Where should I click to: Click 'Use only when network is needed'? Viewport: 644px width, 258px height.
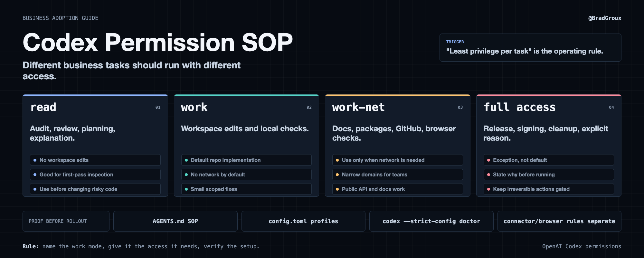tap(398, 160)
